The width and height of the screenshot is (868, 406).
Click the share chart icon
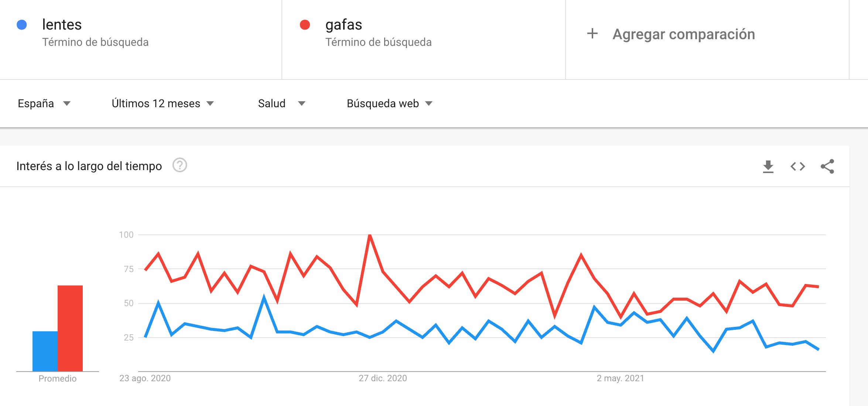pyautogui.click(x=827, y=166)
